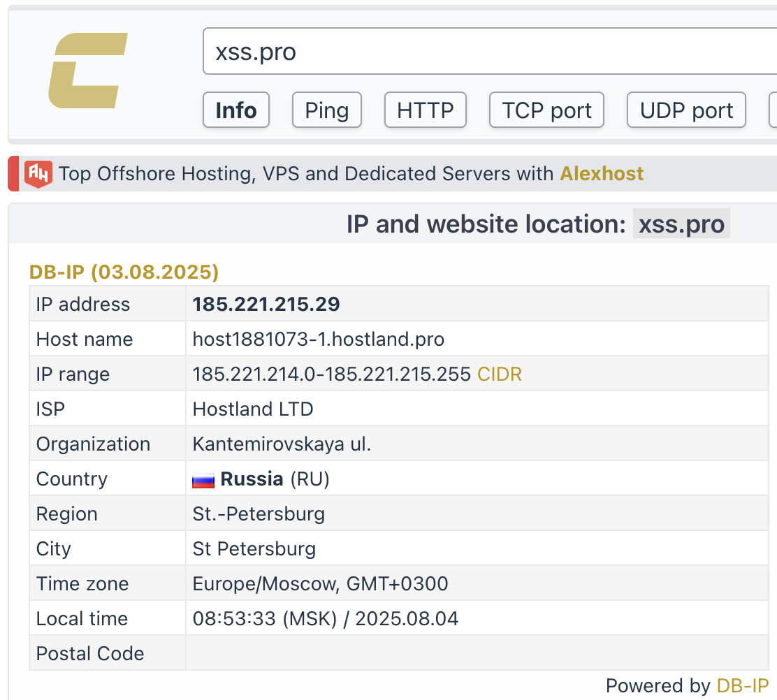777x700 pixels.
Task: Click the IP address 185.221.215.29
Action: point(266,305)
